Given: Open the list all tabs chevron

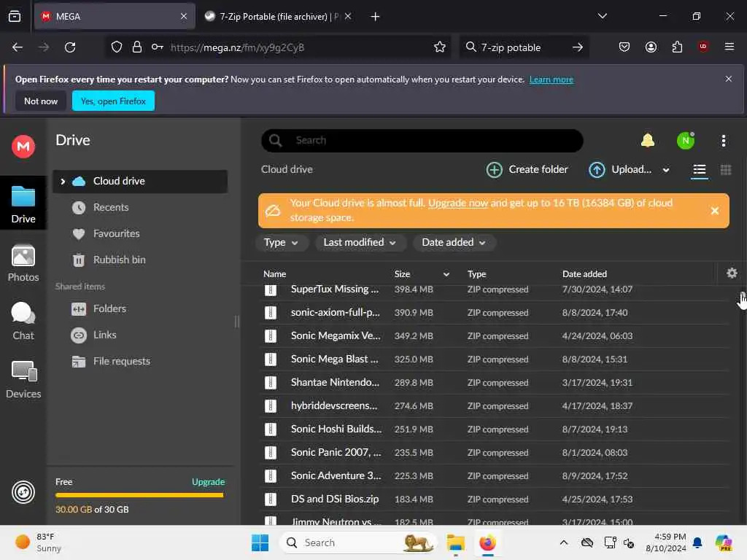Looking at the screenshot, I should [x=602, y=16].
